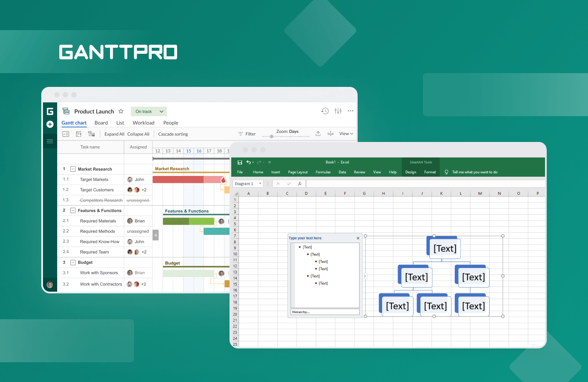This screenshot has height=382, width=588.
Task: Open the SmartArt Format tab
Action: point(430,172)
